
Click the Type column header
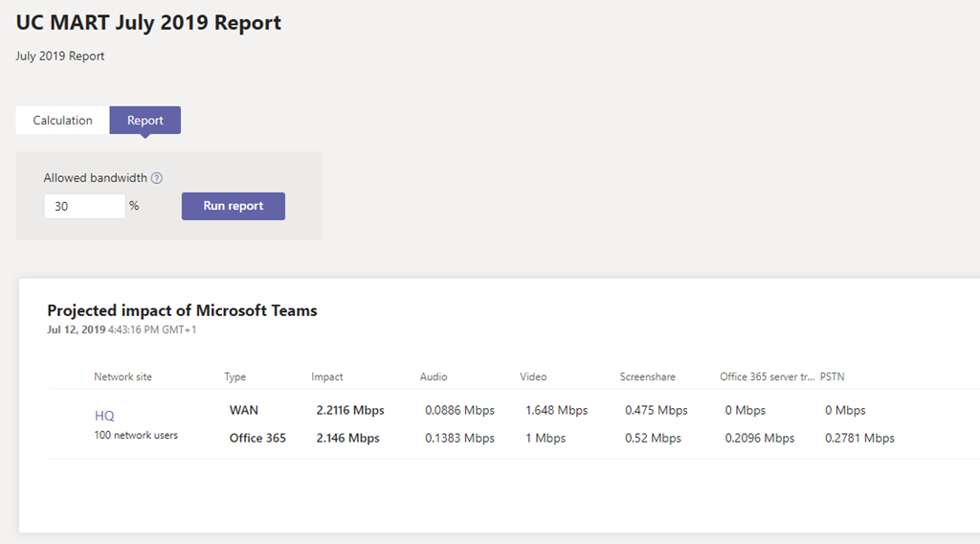[235, 377]
